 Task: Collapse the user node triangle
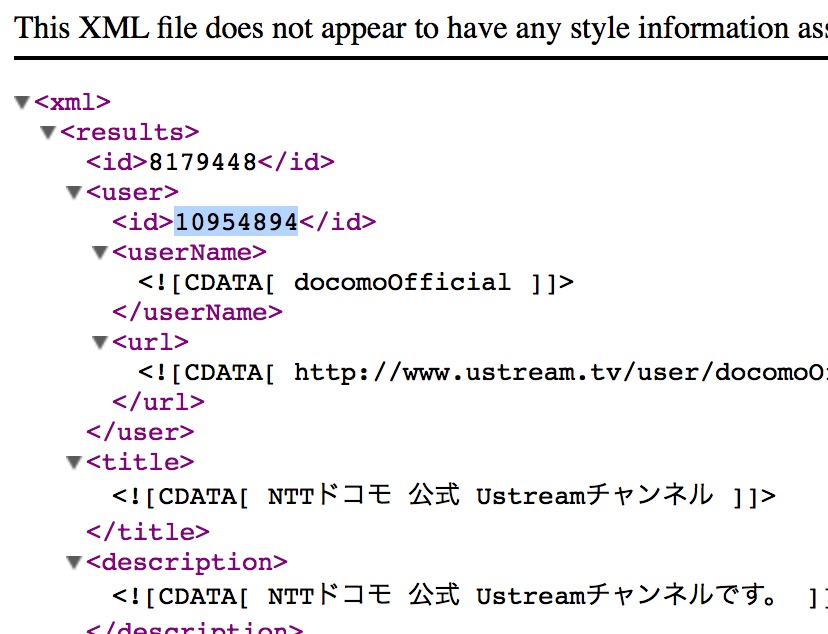click(74, 192)
